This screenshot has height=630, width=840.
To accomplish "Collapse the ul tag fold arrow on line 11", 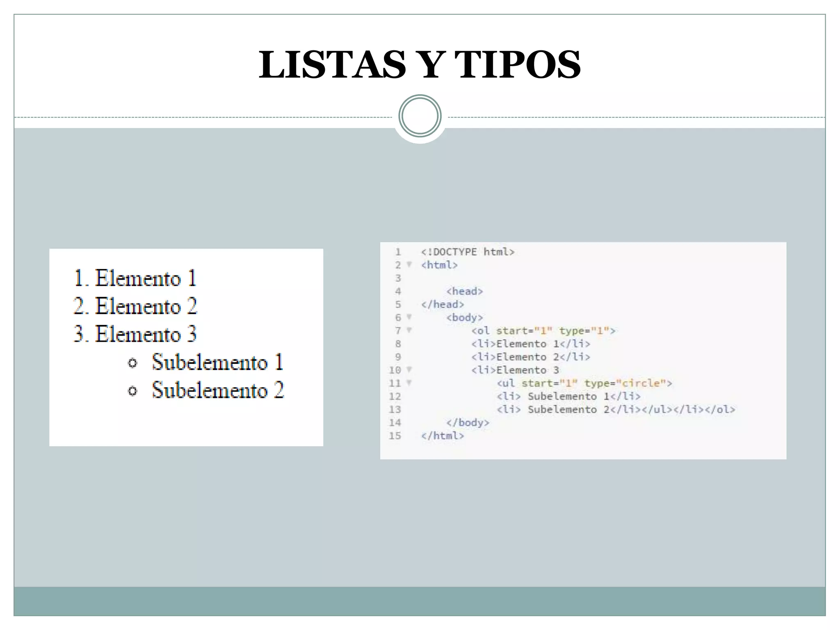I will [x=409, y=383].
